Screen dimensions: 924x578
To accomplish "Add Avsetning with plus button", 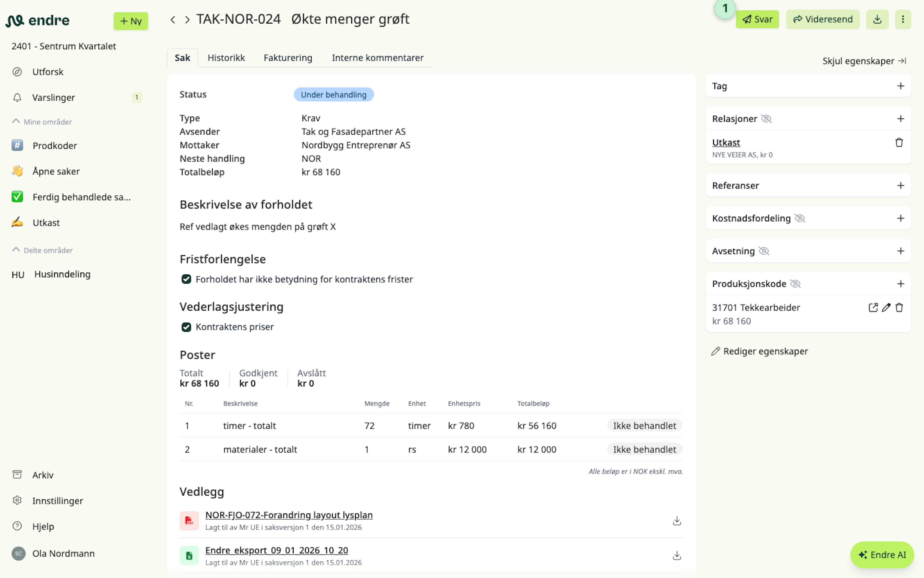I will tap(901, 251).
